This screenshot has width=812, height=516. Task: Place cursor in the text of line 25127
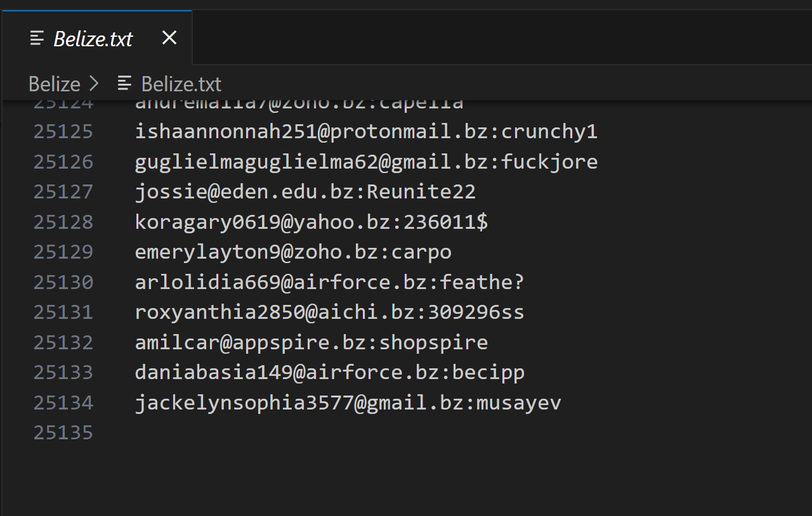(304, 192)
